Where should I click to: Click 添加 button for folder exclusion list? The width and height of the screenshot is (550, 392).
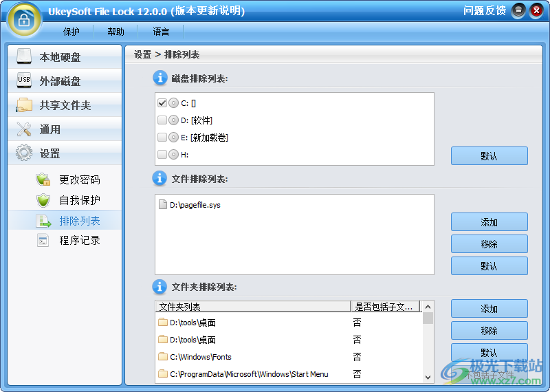489,309
